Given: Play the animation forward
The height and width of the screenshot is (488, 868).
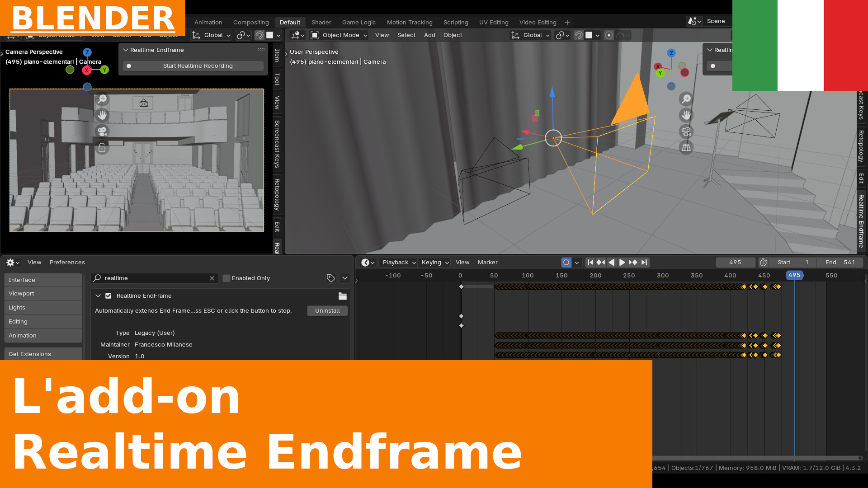Looking at the screenshot, I should [x=623, y=263].
